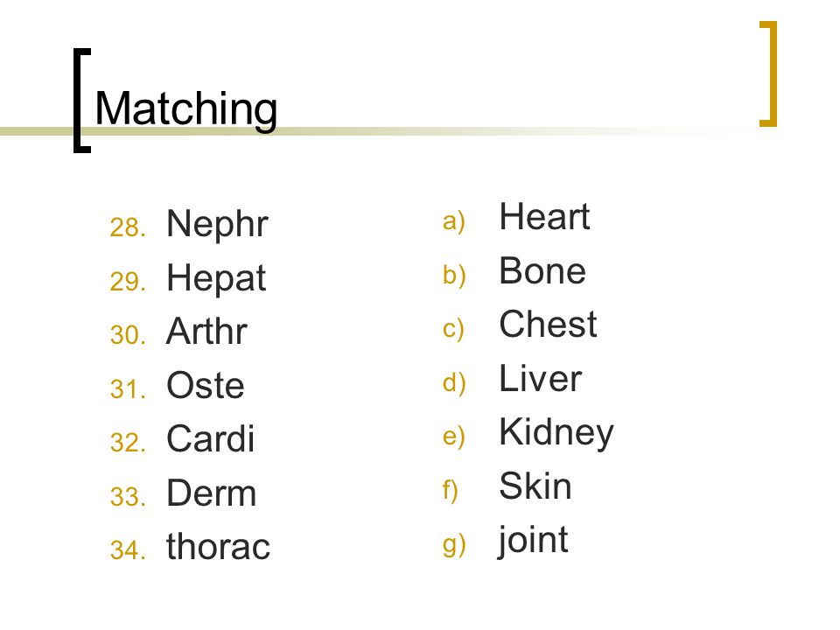Image resolution: width=840 pixels, height=630 pixels.
Task: Click the letter g) list marker
Action: click(x=454, y=545)
